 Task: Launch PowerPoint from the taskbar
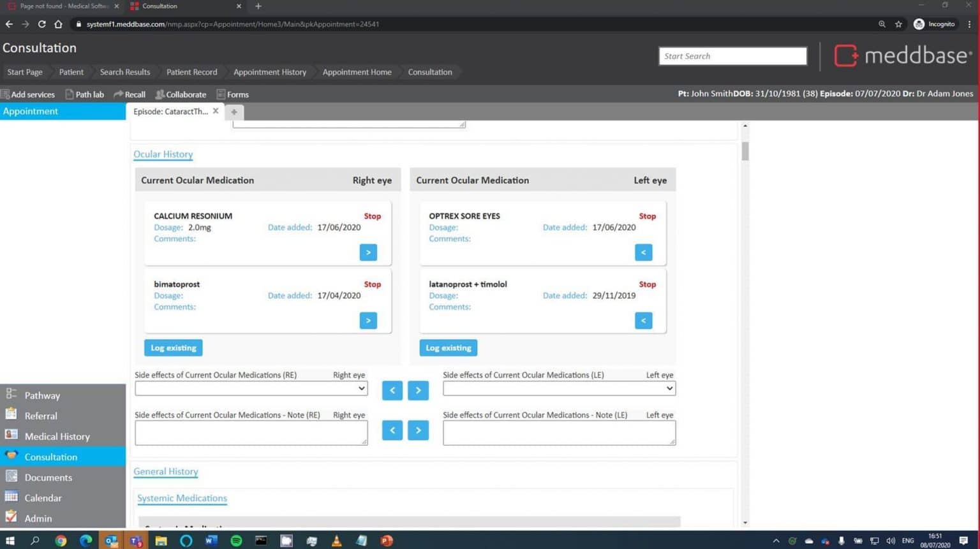[387, 541]
